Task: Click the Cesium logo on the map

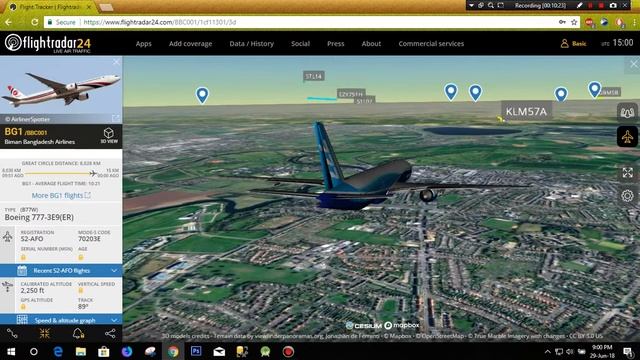Action: pos(364,325)
